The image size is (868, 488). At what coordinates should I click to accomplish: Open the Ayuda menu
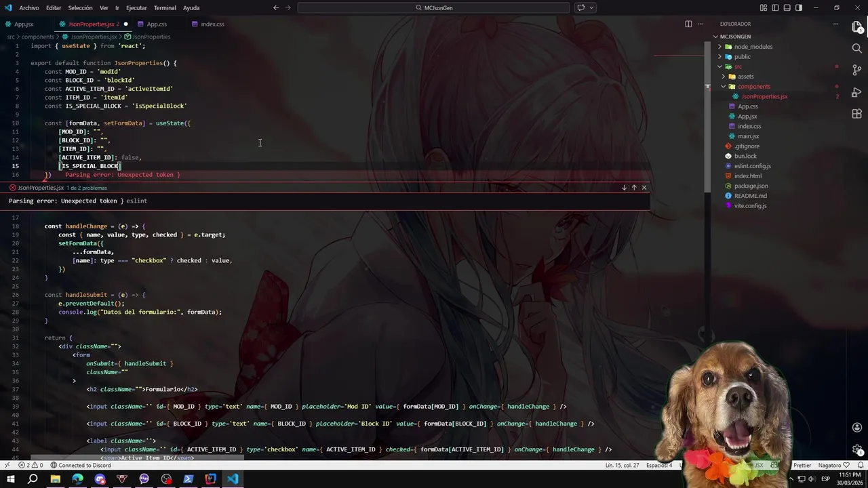[191, 7]
